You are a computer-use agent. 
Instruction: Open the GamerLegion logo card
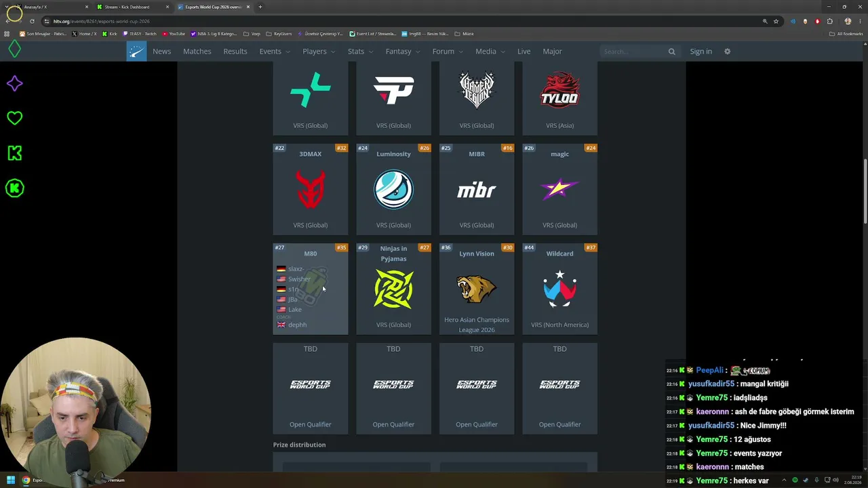click(x=477, y=90)
